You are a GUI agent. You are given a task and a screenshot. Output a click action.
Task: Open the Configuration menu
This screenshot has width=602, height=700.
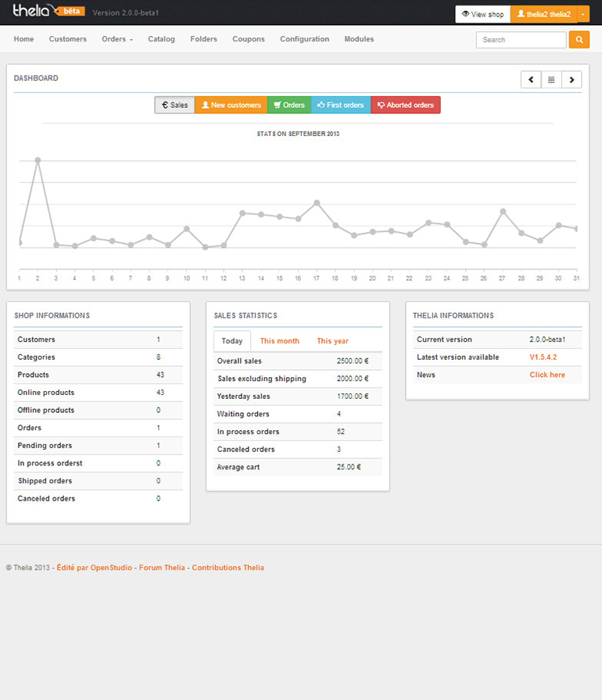[x=304, y=39]
